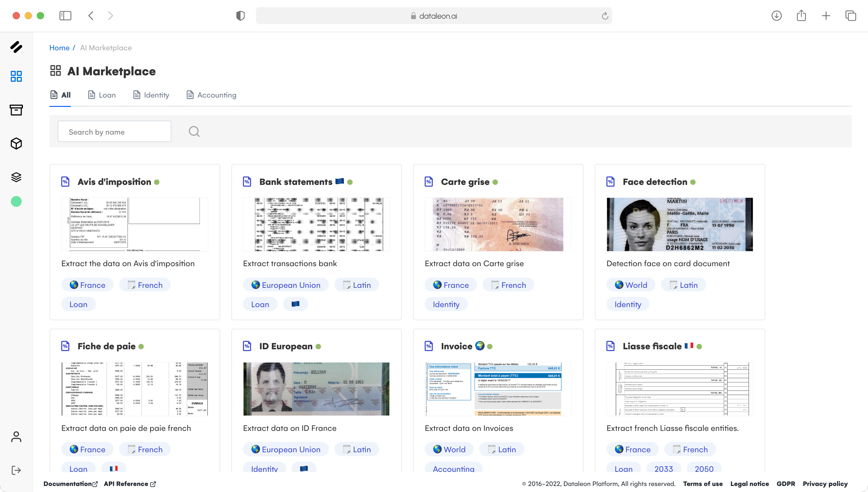Open the user profile icon at sidebar bottom
This screenshot has height=492, width=868.
tap(16, 437)
